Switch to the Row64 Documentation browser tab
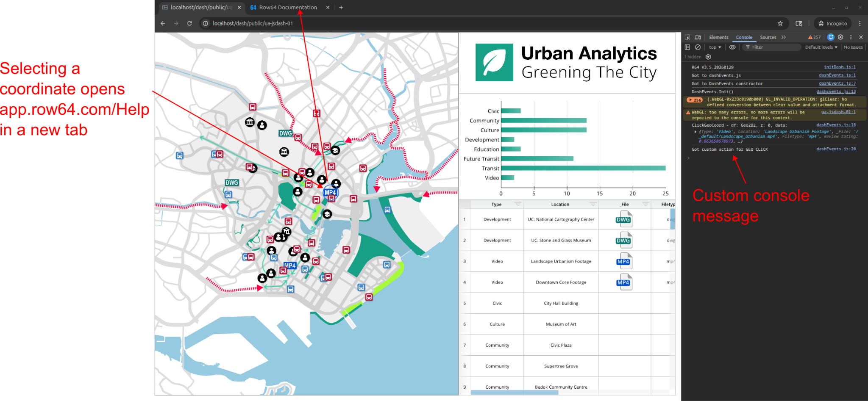868x401 pixels. (288, 7)
